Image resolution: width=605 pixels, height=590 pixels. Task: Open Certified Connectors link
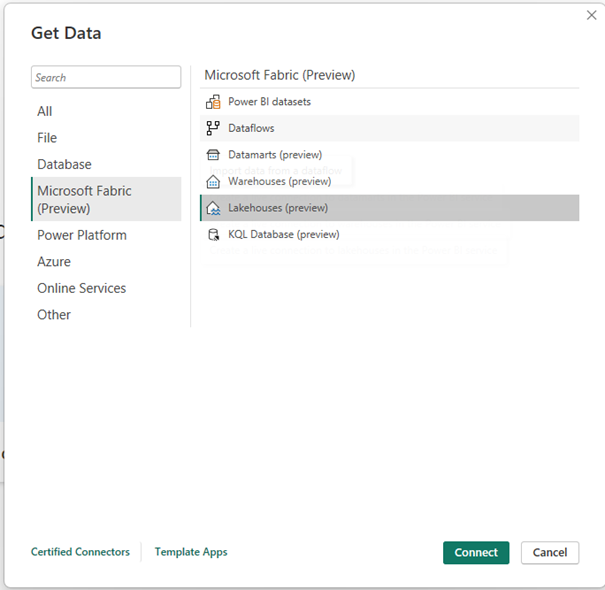[x=80, y=552]
